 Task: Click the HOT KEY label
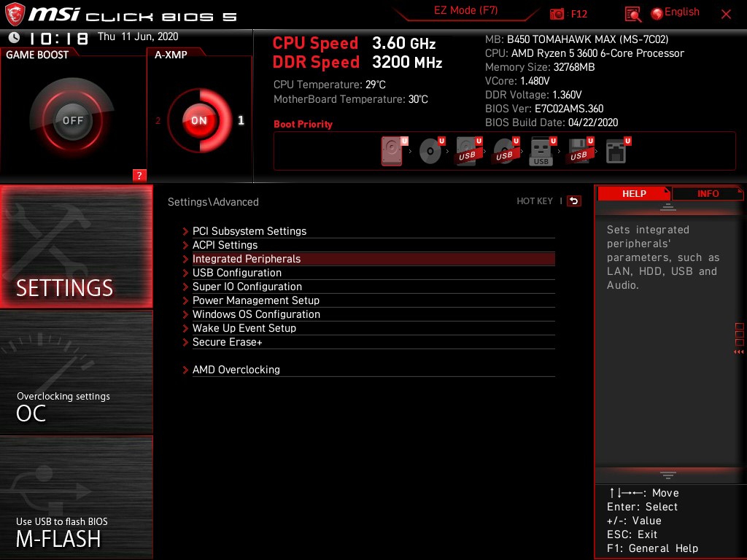tap(535, 201)
